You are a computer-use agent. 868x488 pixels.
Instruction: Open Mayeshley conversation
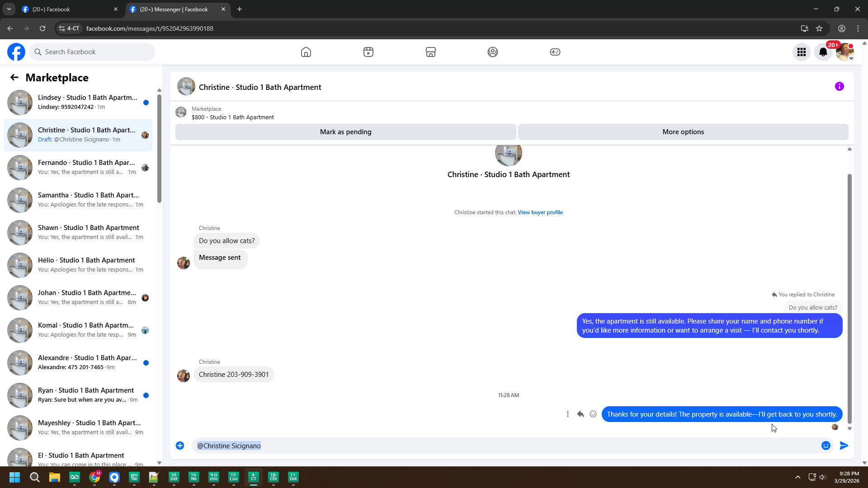click(x=78, y=428)
